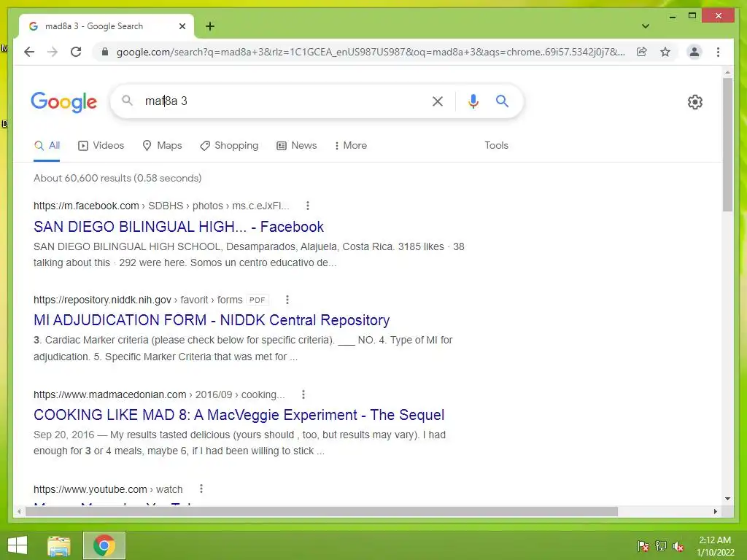Open options for the NIDDK result

[x=287, y=300]
